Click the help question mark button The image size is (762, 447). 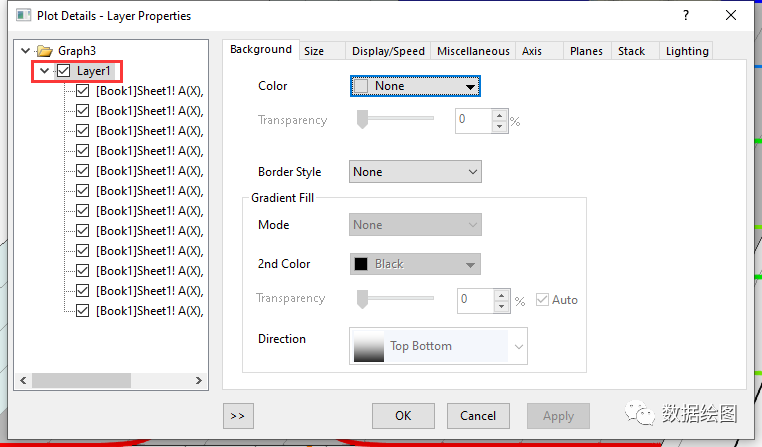[x=686, y=15]
